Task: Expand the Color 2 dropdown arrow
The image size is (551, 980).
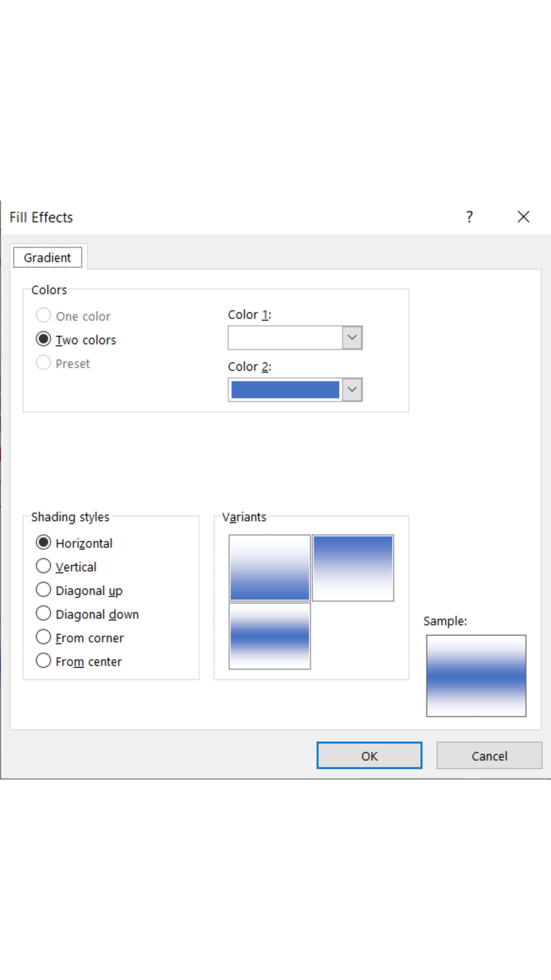Action: coord(352,390)
